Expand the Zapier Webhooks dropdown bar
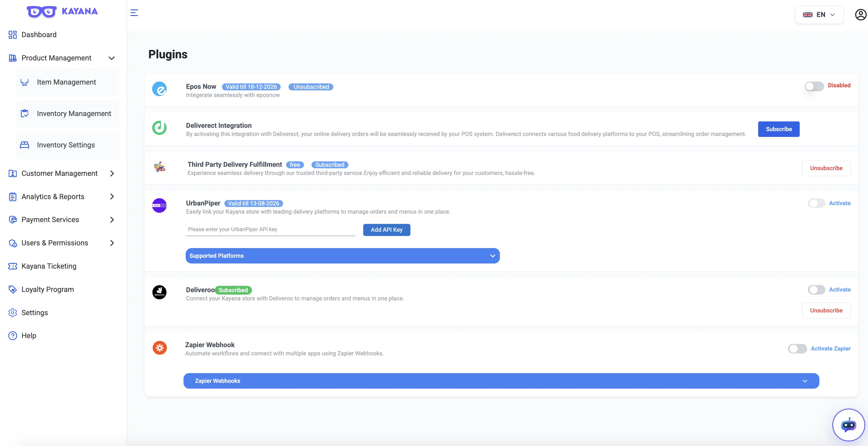Screen dimensions: 868x446 (x=501, y=381)
